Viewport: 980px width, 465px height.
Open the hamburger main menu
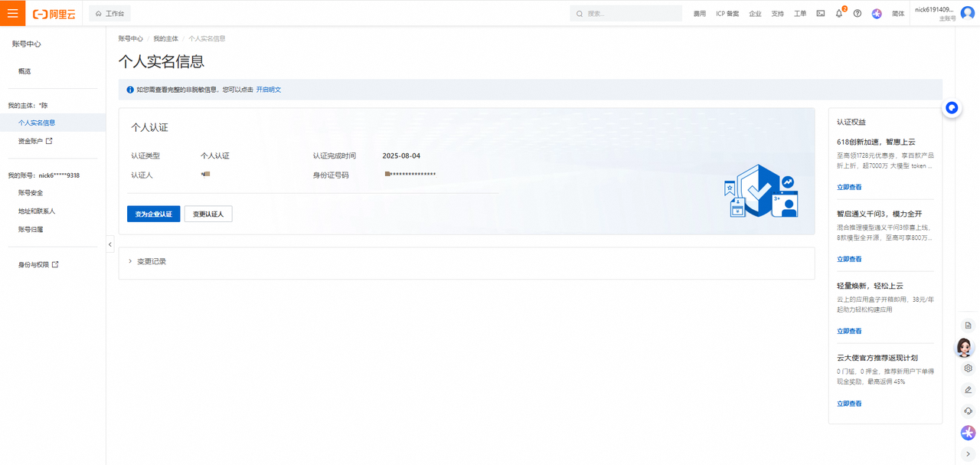click(x=12, y=13)
